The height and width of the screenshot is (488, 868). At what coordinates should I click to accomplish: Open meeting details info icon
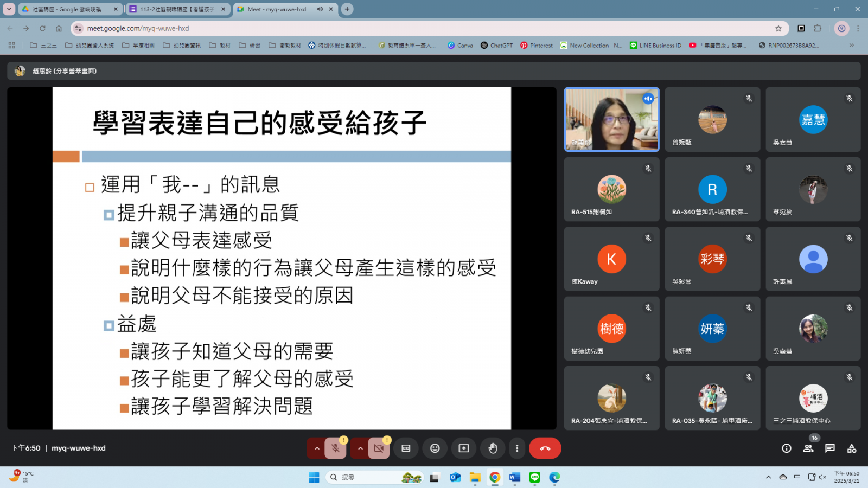point(786,448)
